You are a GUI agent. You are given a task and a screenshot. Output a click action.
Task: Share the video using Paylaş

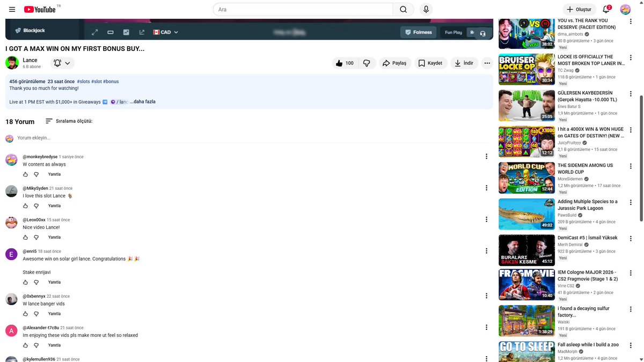pos(394,63)
